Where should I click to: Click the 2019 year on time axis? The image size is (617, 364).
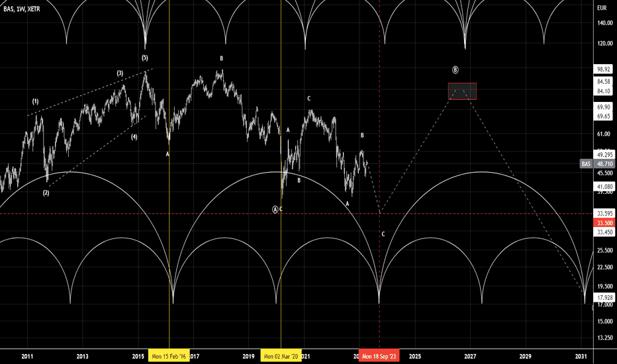248,357
